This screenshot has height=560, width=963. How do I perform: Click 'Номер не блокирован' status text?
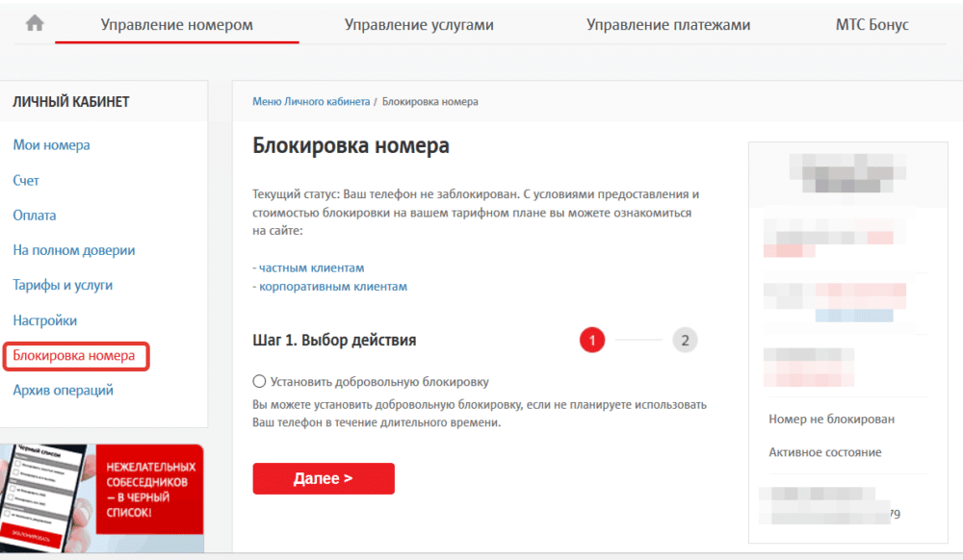point(832,419)
